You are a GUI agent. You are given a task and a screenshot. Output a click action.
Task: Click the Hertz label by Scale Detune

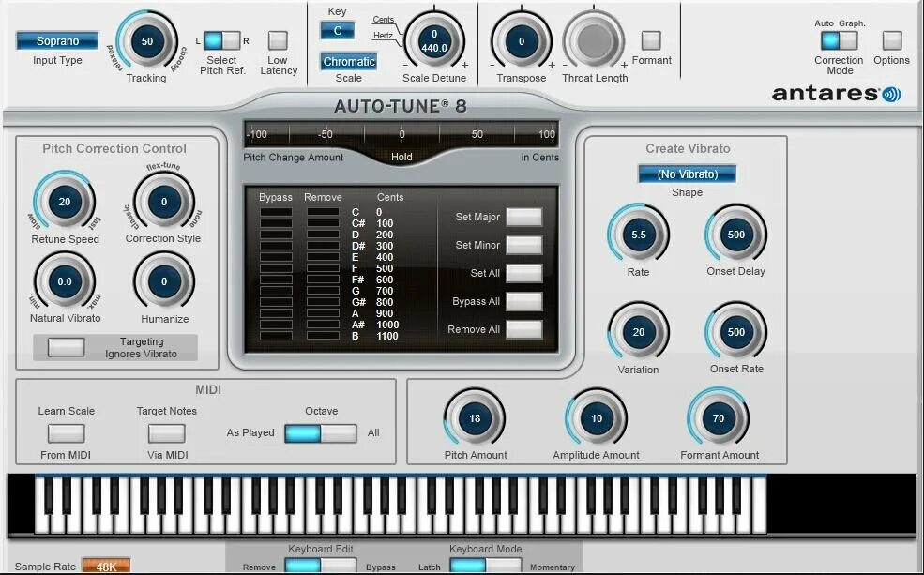[x=383, y=36]
